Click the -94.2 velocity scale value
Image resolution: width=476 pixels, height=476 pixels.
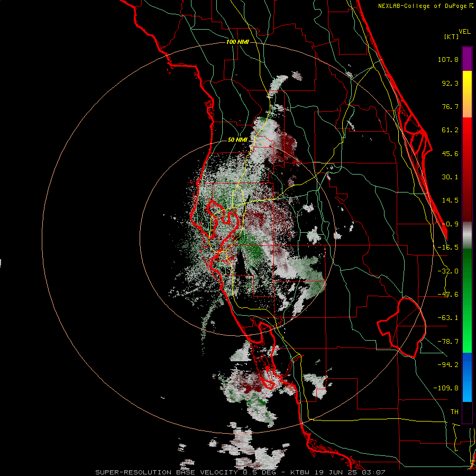point(448,364)
